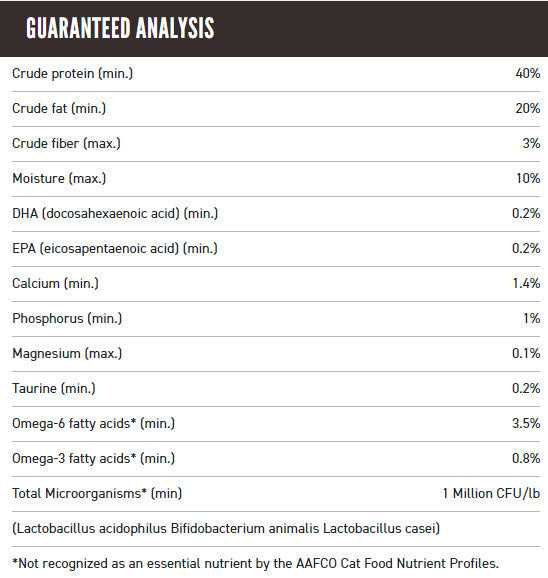Select the DHA (docosahexaenoic acid) label
Image resolution: width=548 pixels, height=578 pixels.
[x=115, y=214]
